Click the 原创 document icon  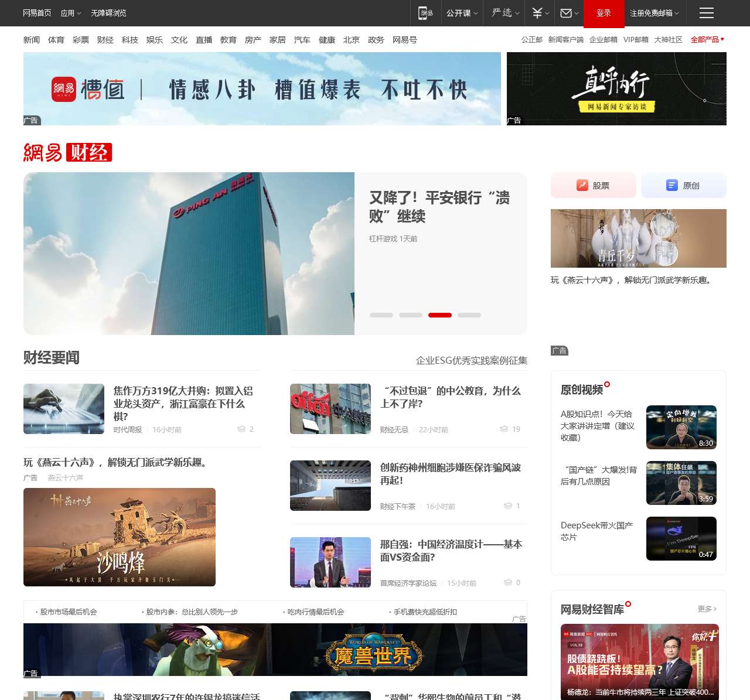pyautogui.click(x=672, y=185)
